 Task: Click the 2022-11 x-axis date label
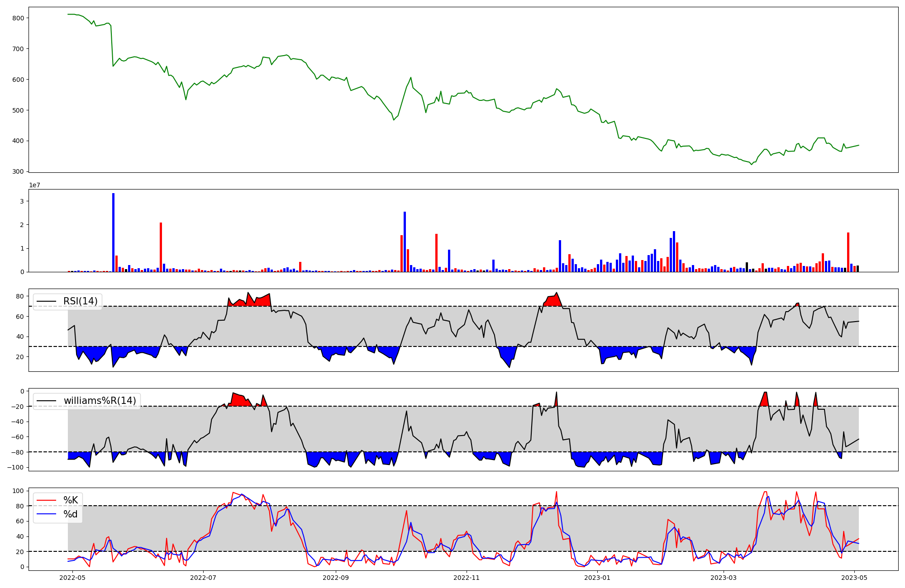(467, 578)
